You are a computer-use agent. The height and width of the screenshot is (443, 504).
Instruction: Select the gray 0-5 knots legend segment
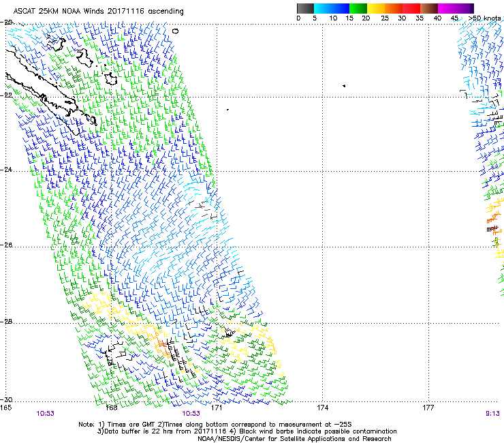point(305,8)
